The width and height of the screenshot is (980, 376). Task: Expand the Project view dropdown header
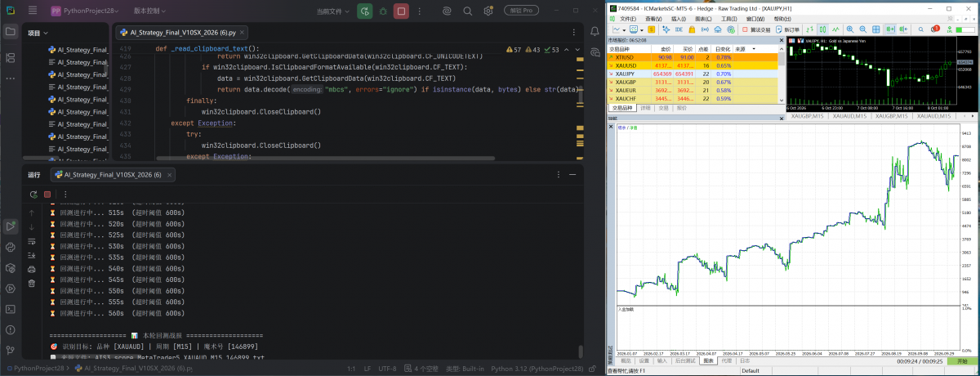click(38, 33)
